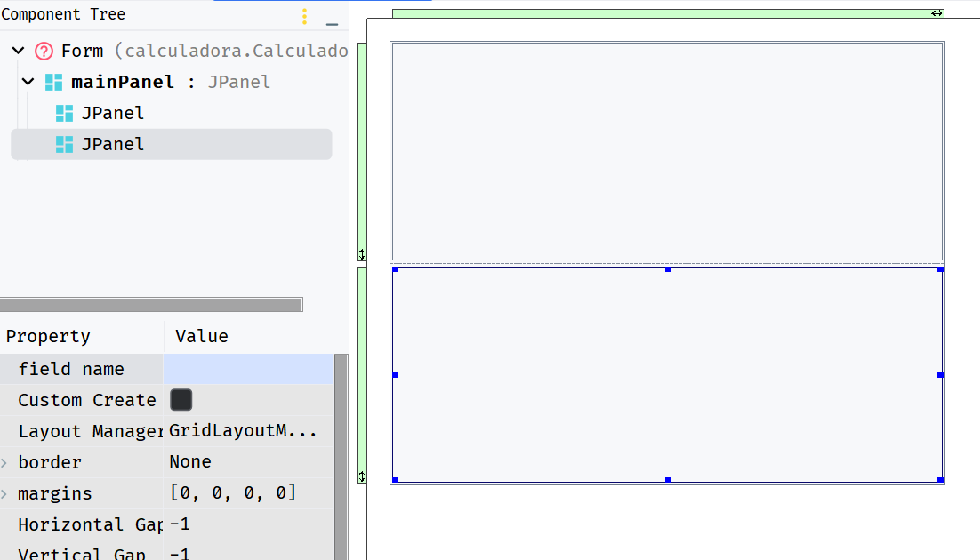Collapse the Form tree node
This screenshot has width=980, height=560.
point(16,51)
